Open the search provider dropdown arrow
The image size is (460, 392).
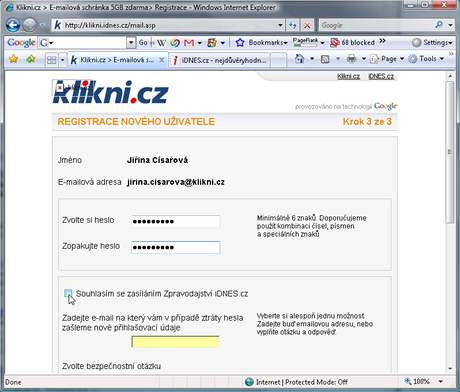[x=450, y=25]
